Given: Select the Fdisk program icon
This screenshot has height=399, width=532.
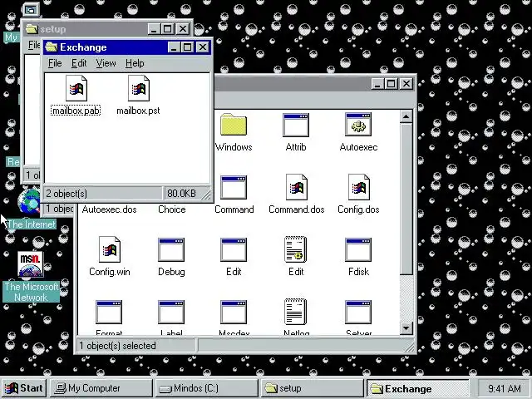Looking at the screenshot, I should 358,249.
